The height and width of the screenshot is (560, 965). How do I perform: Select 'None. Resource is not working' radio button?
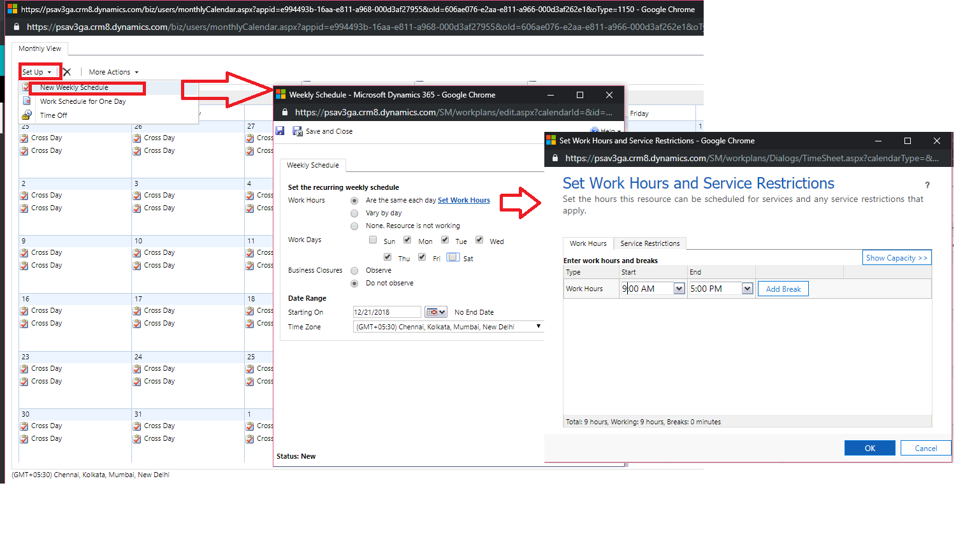(354, 226)
